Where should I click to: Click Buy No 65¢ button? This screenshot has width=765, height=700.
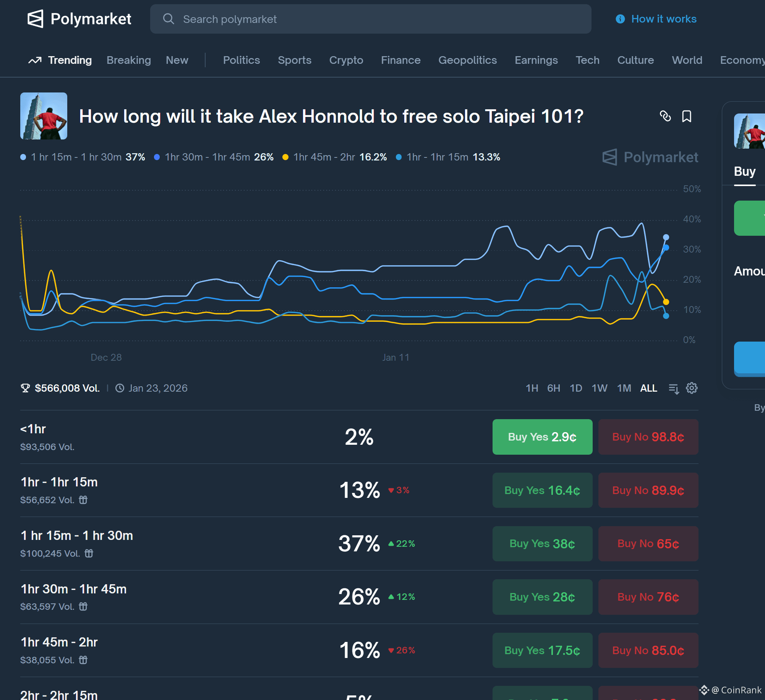648,543
